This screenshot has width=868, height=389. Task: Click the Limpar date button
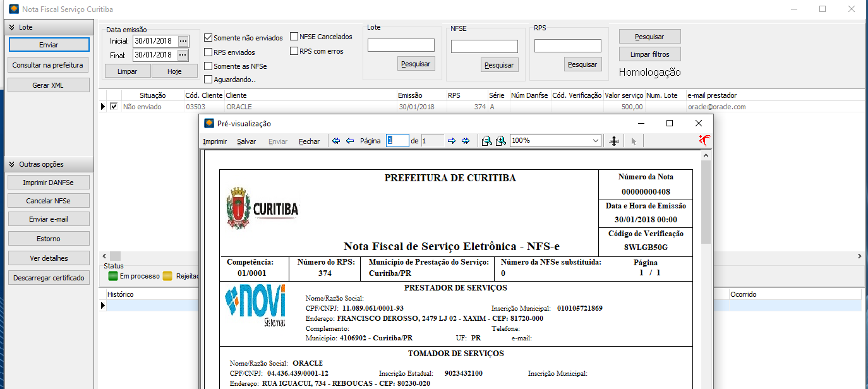(127, 71)
